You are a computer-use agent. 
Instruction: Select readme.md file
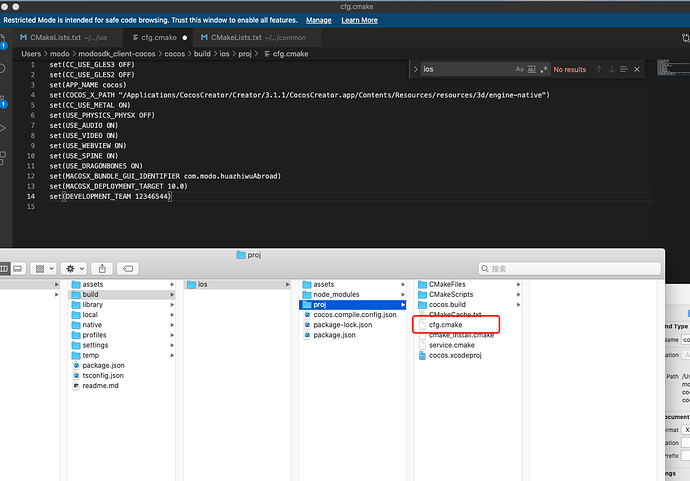122,386
